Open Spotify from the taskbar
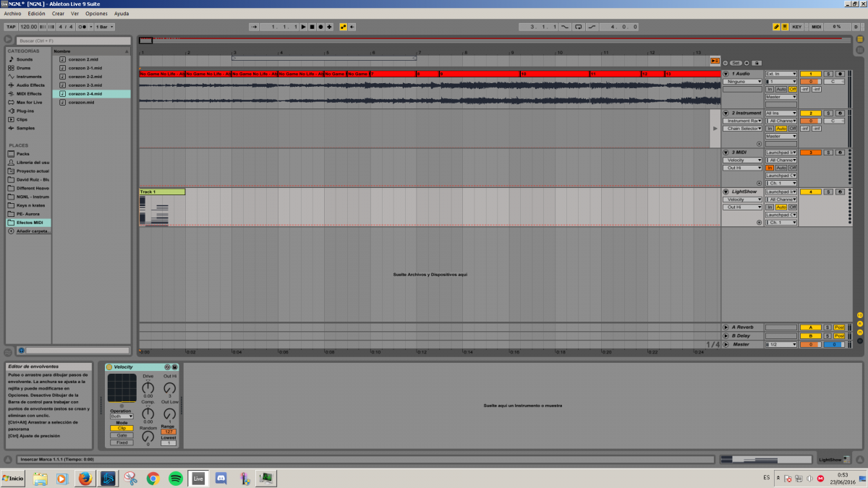868x488 pixels. pyautogui.click(x=175, y=478)
